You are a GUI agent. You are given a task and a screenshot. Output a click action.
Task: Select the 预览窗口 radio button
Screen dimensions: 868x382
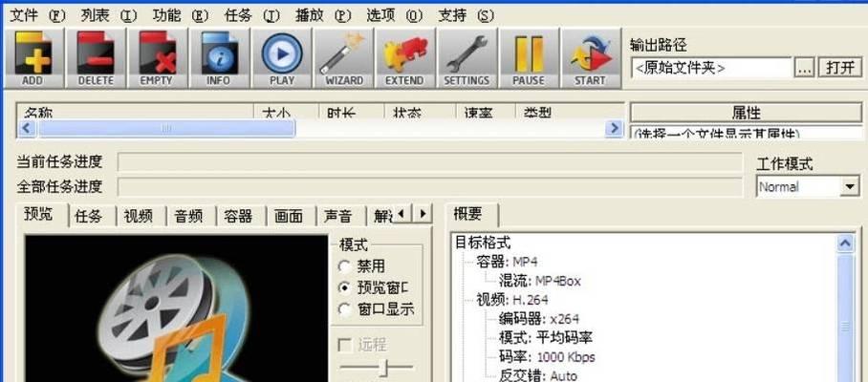pyautogui.click(x=374, y=287)
